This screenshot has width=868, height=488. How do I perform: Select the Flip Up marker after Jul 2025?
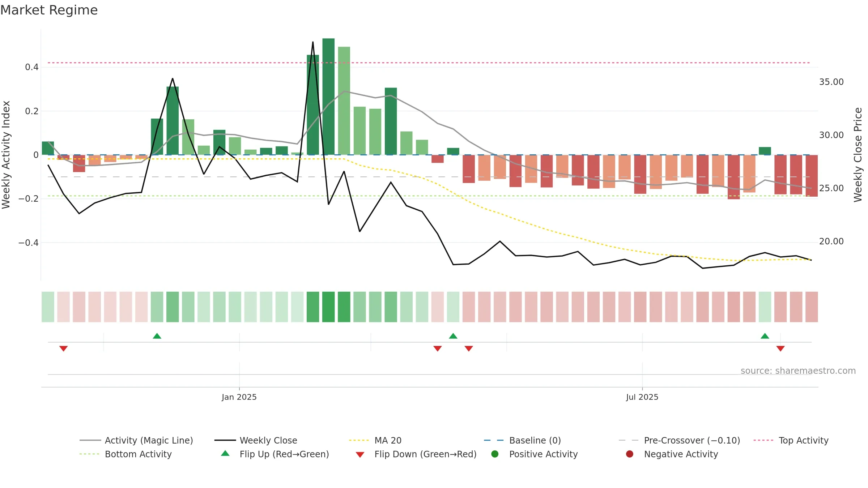click(x=765, y=336)
